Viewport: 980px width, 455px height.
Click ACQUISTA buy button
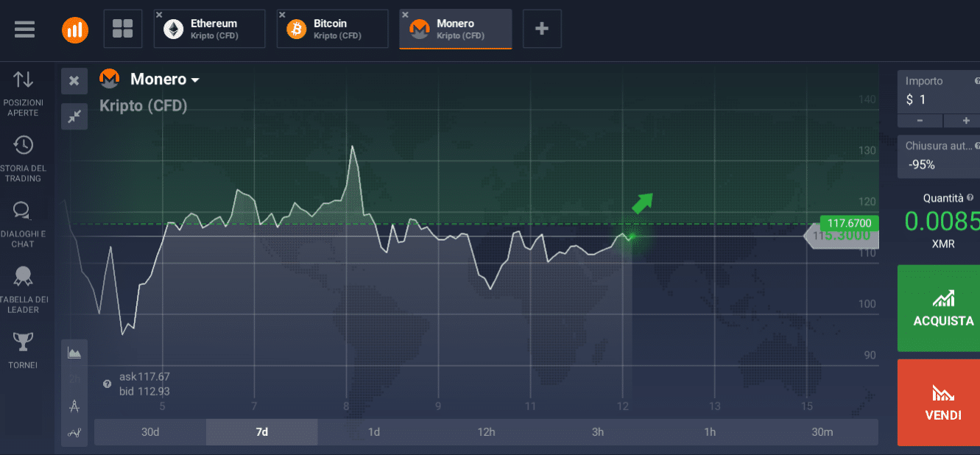[939, 308]
